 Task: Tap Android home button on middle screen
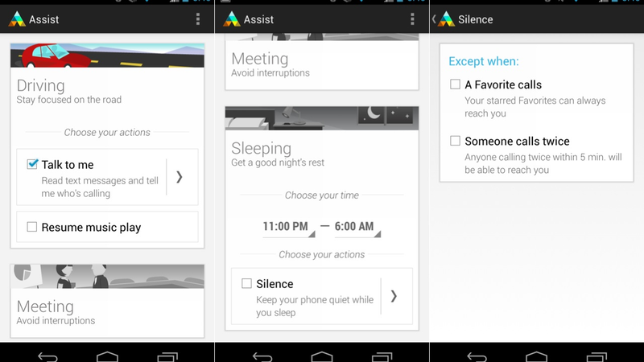tap(321, 356)
